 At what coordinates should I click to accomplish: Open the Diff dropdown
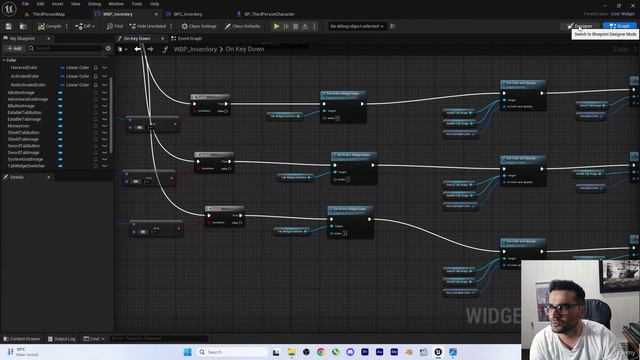pos(85,26)
